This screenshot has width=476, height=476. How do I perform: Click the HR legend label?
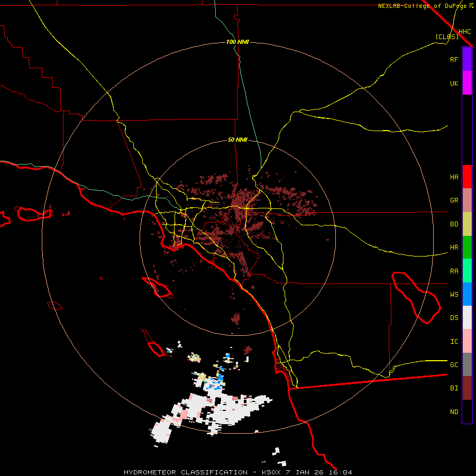(454, 248)
